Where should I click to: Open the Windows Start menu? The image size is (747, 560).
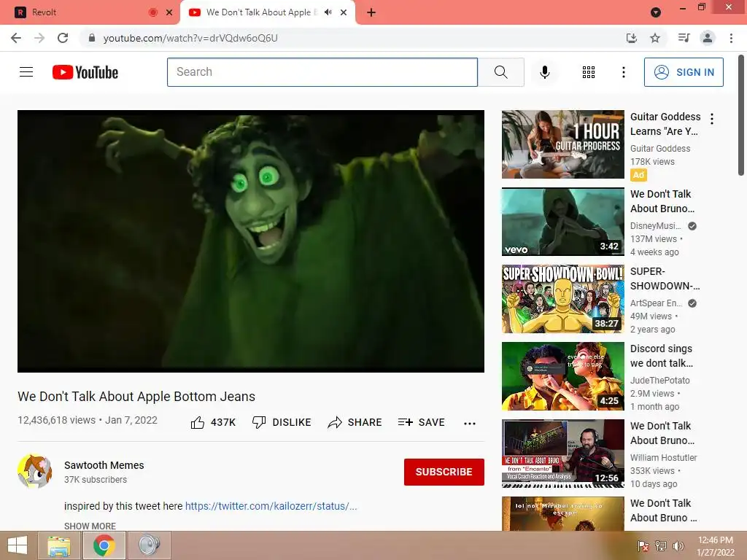coord(18,545)
